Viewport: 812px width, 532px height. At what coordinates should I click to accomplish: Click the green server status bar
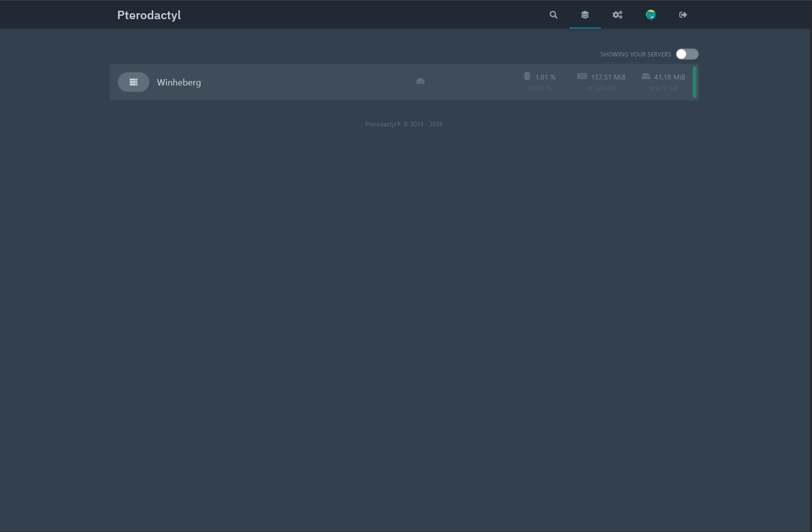(695, 82)
